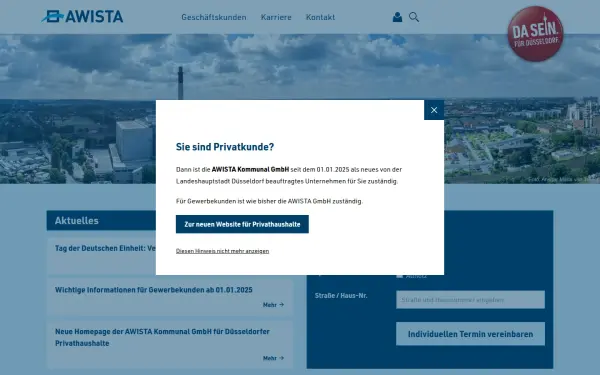Open the Geschäftskunden menu
The width and height of the screenshot is (600, 375).
214,17
